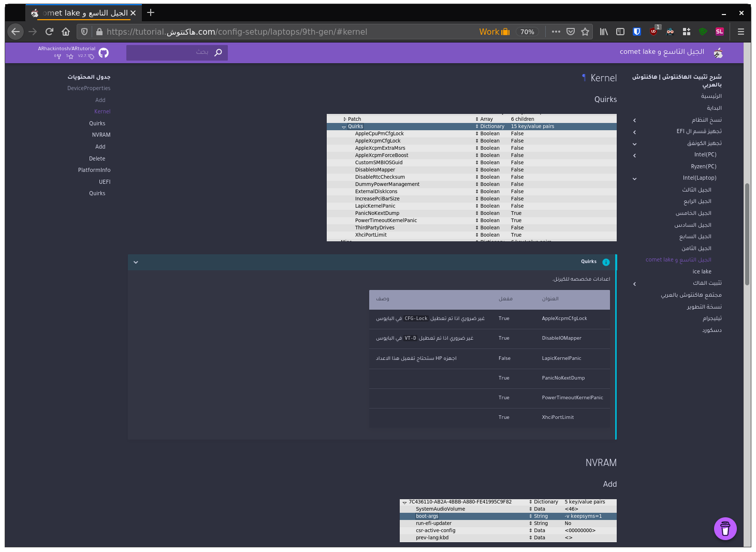Reload the current page

[49, 32]
